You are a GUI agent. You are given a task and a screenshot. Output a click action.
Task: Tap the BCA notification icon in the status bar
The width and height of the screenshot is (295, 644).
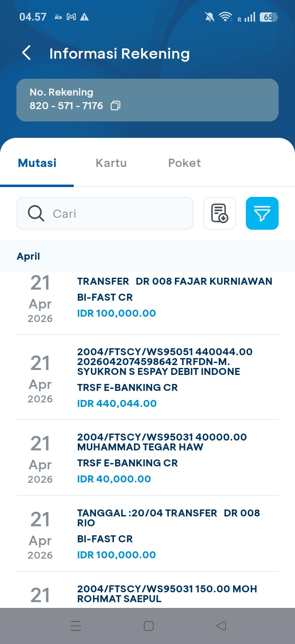point(58,17)
